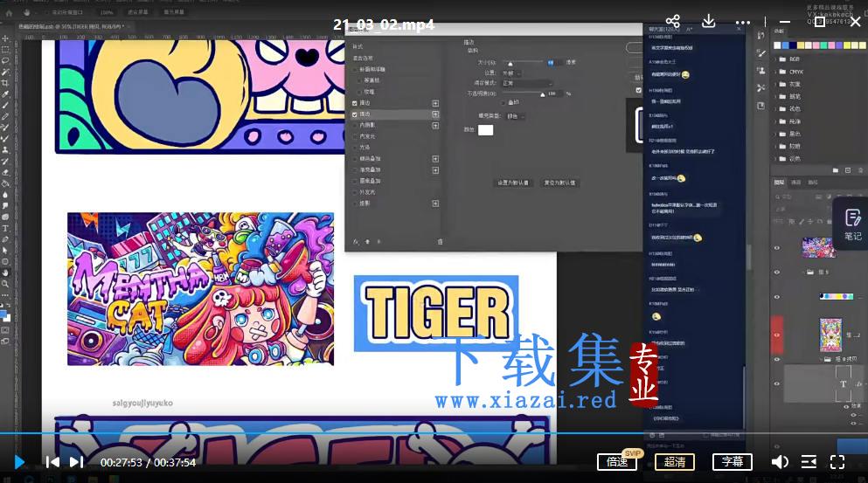This screenshot has height=483, width=868.
Task: Select the Zoom magnifier tool
Action: point(5,284)
